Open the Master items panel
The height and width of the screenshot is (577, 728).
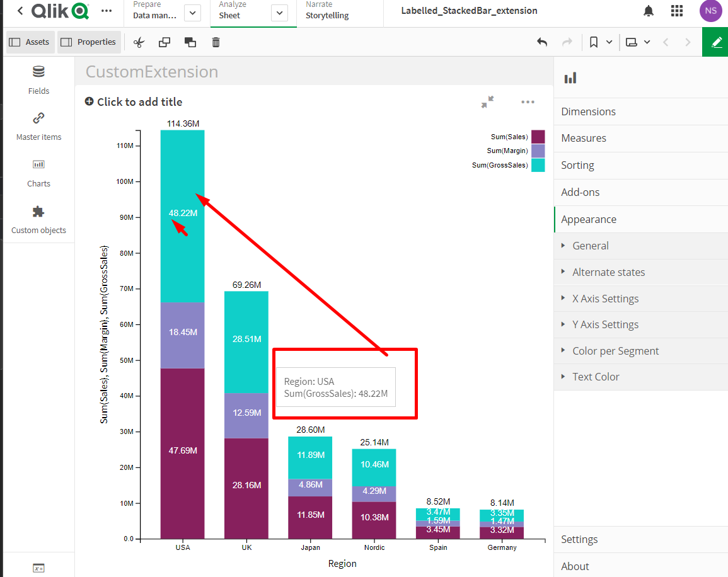38,125
